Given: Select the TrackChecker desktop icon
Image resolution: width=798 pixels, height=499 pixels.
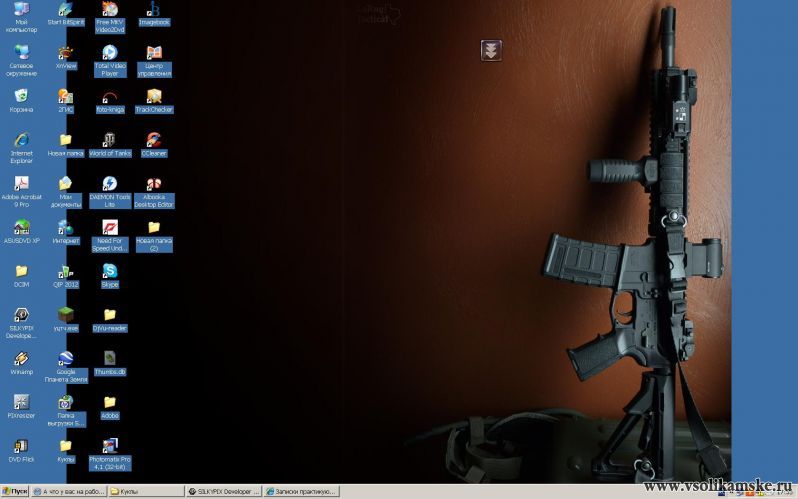Looking at the screenshot, I should pyautogui.click(x=154, y=96).
